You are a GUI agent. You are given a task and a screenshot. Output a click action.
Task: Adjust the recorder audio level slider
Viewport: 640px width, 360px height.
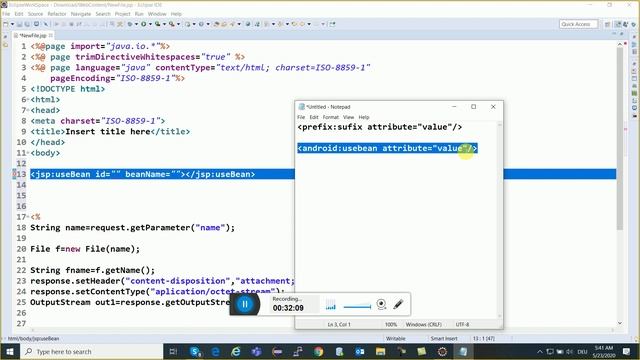point(357,307)
